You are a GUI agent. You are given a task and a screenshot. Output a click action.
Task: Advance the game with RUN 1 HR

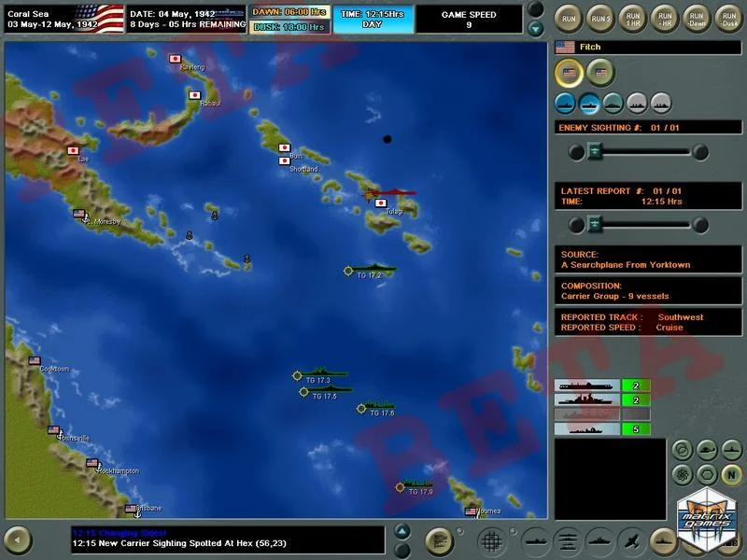click(631, 17)
